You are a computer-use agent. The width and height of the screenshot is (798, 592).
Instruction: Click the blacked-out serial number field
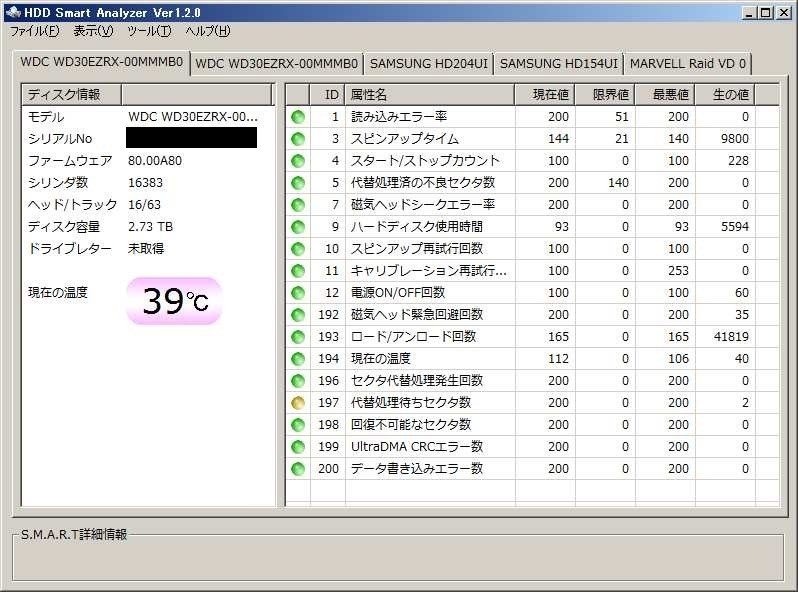(191, 138)
